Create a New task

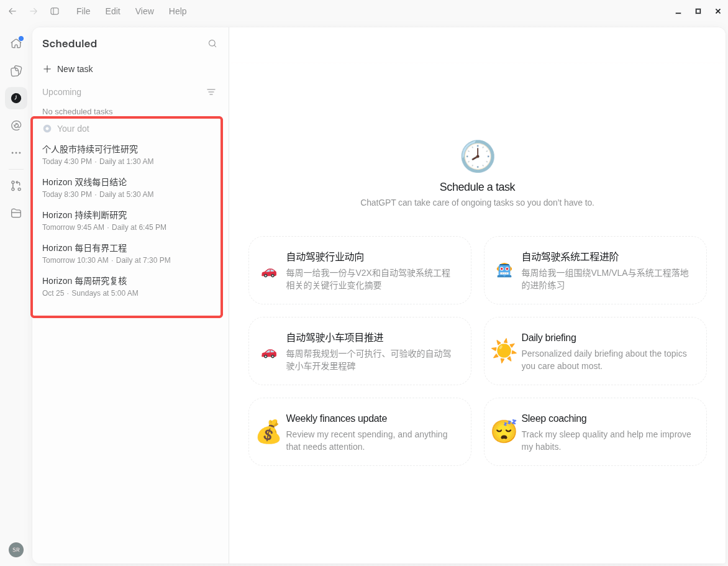click(68, 69)
